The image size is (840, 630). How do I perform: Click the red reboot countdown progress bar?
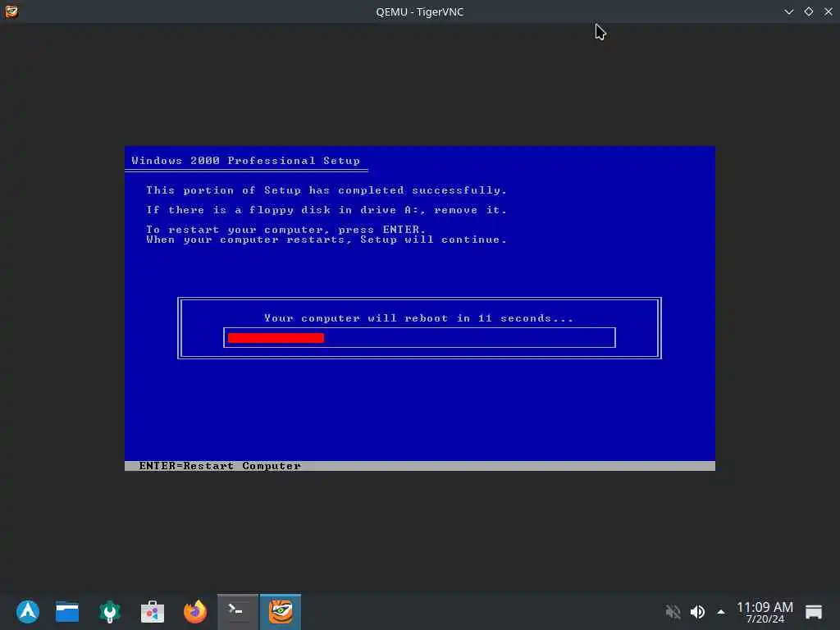click(276, 337)
